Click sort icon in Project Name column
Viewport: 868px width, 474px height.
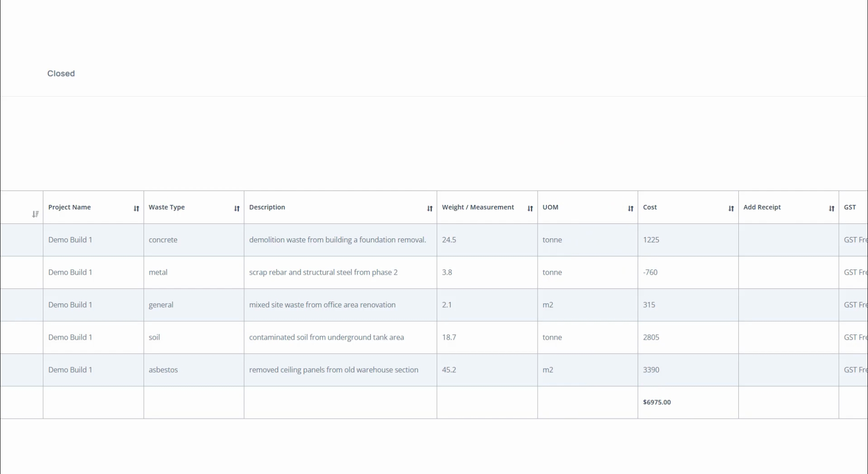tap(136, 208)
